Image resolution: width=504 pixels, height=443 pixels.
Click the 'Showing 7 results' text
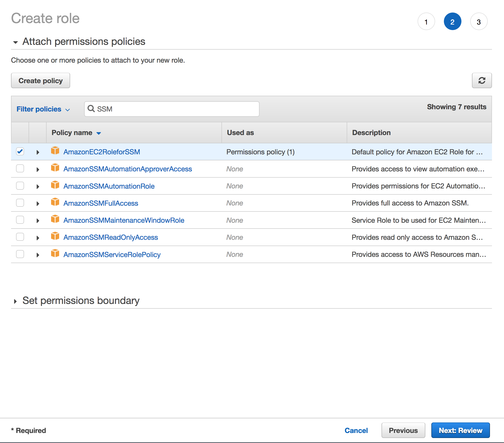coord(457,107)
